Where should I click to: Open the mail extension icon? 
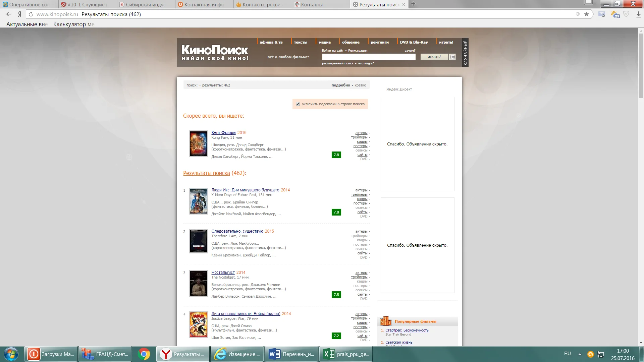[x=602, y=14]
